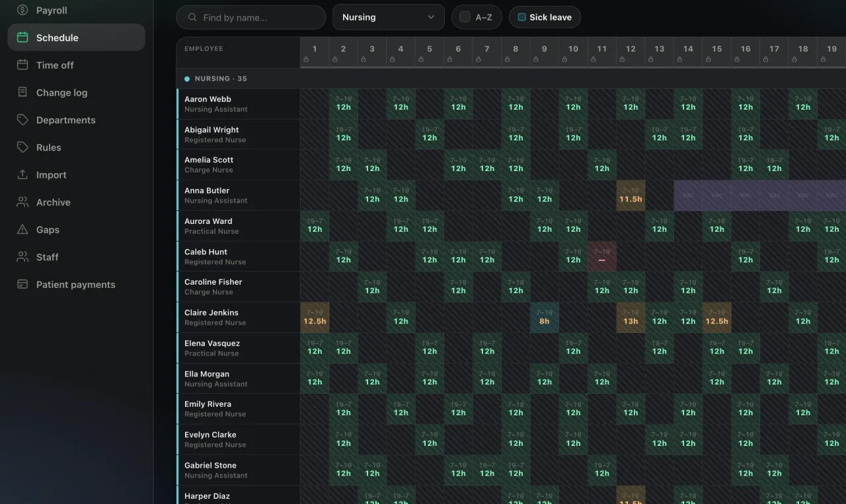Click the Gabriel Stone employee name
The width and height of the screenshot is (846, 504).
click(210, 465)
